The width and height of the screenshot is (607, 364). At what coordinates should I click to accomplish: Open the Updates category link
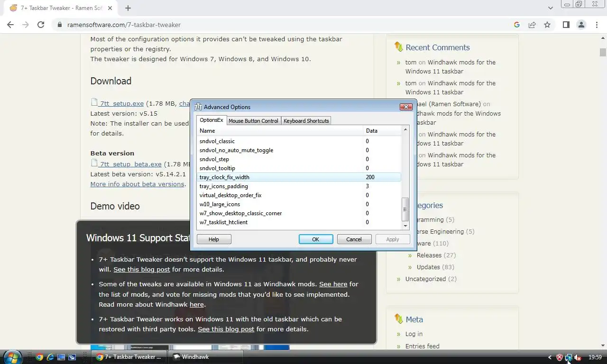(429, 267)
